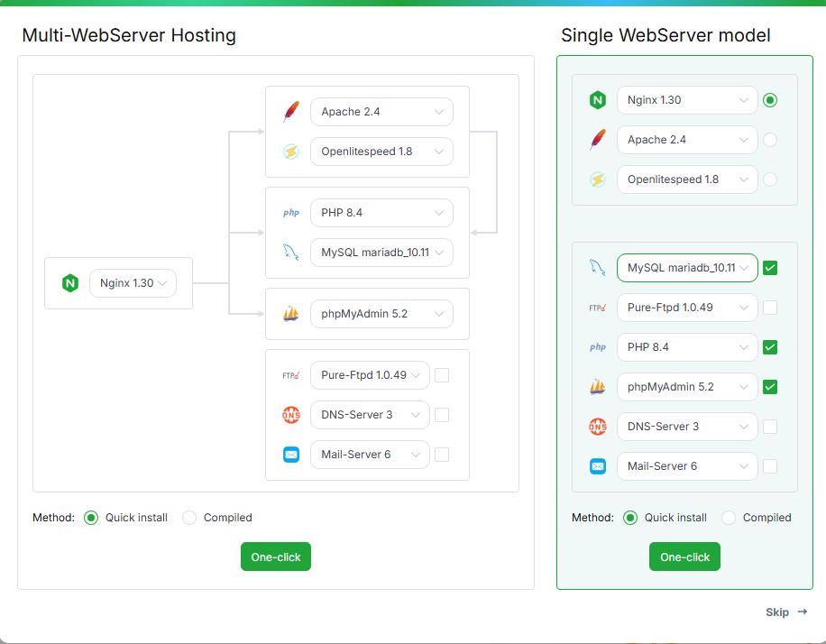This screenshot has width=826, height=644.
Task: Open the DNS-Server 3 dropdown in Multi-WebServer Hosting
Action: pos(370,415)
